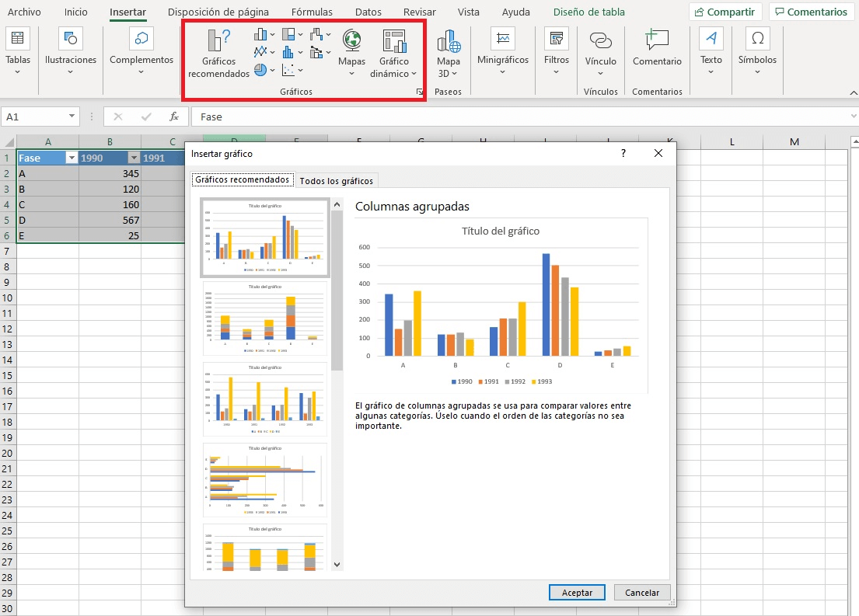Viewport: 859px width, 616px height.
Task: Click the chart list scroll up arrow
Action: [337, 204]
